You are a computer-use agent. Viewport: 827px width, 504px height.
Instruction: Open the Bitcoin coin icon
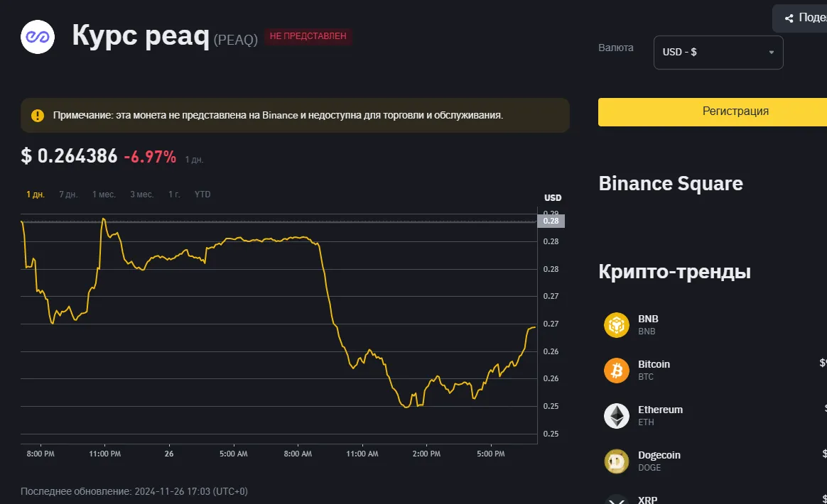coord(617,370)
